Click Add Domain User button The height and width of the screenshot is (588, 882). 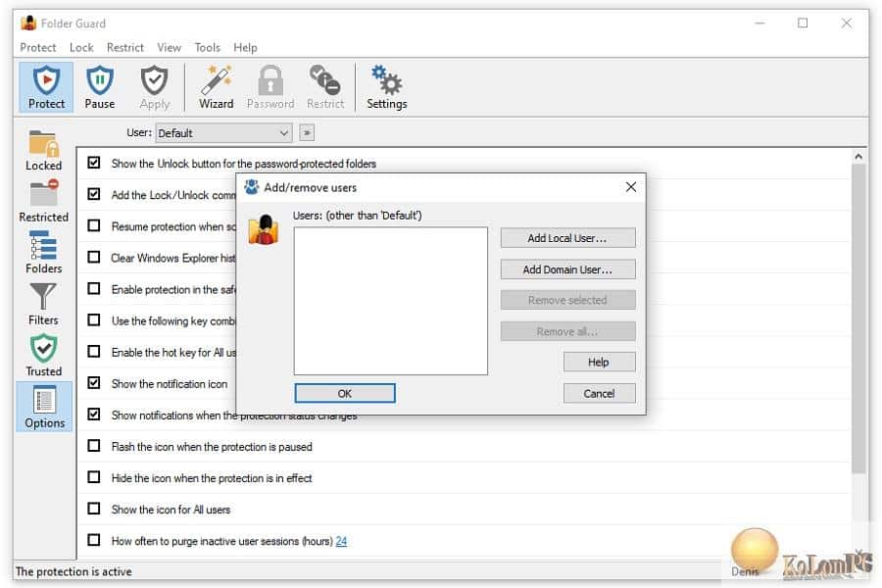[567, 269]
